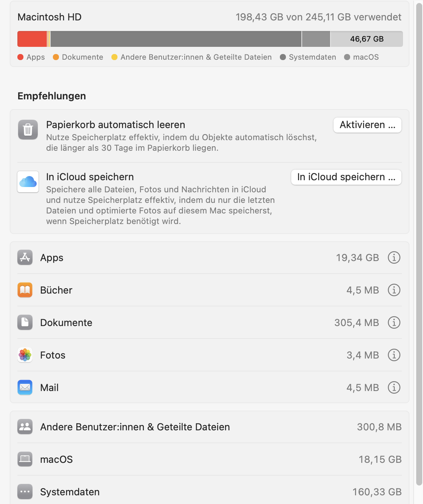Click the 3,4 MB Fotos size value
423x504 pixels.
click(363, 355)
